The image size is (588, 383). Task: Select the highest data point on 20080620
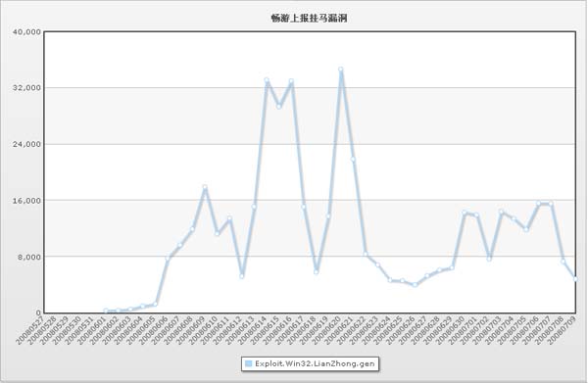pos(340,70)
